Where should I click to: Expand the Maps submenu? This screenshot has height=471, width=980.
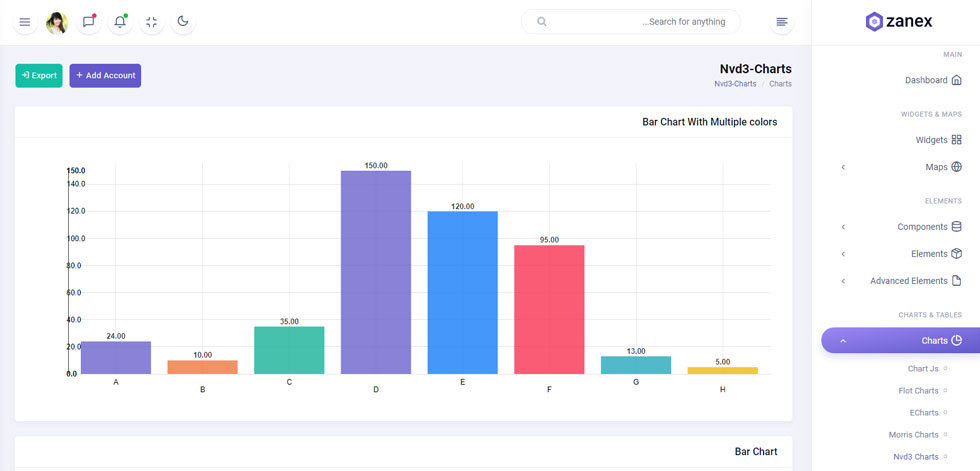tap(902, 167)
